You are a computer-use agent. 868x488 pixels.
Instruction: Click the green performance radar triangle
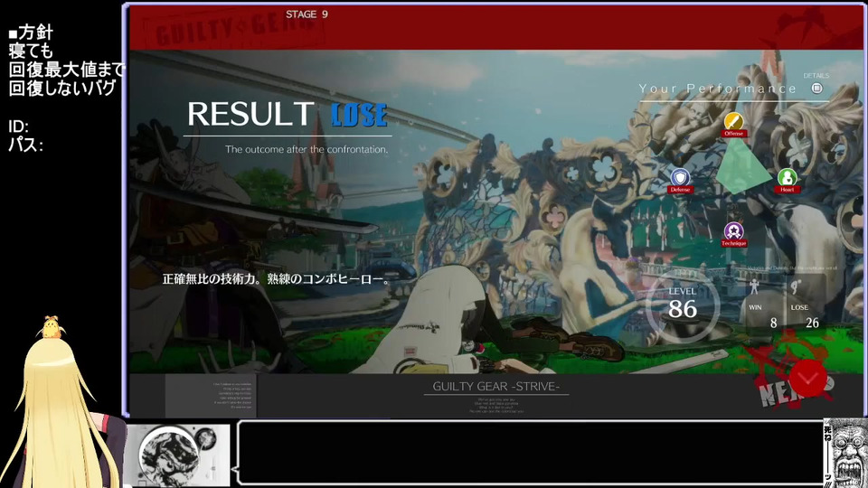coord(741,166)
